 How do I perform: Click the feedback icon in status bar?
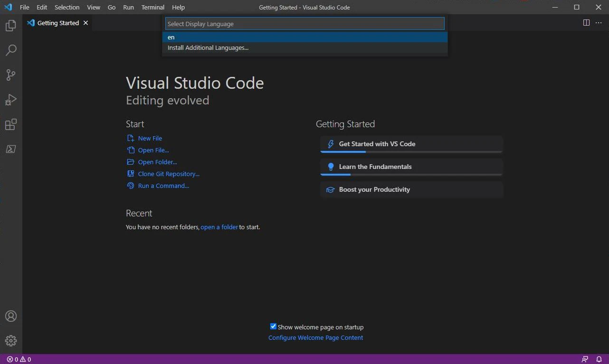pos(585,359)
